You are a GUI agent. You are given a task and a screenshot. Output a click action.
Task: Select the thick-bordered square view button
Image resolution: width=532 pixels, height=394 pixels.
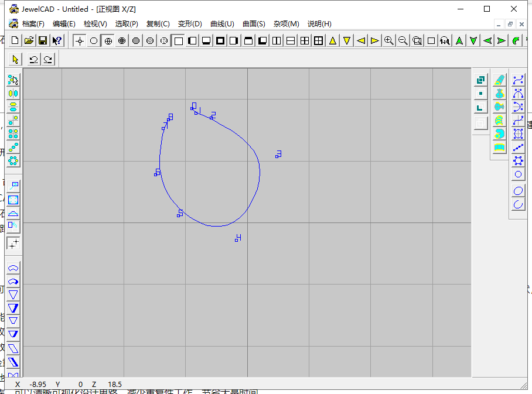pos(220,41)
